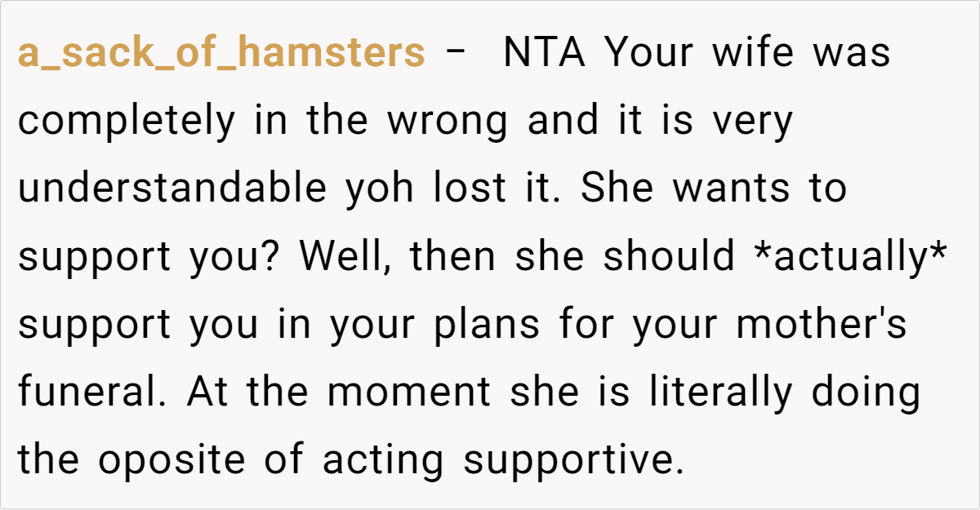The height and width of the screenshot is (510, 980).
Task: Click the word "mother's" in the comment
Action: pos(822,325)
